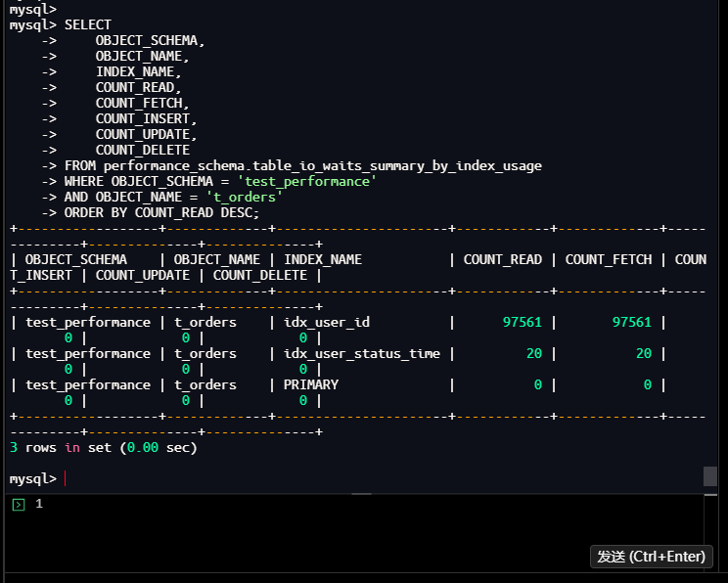Click the 发送 (Ctrl+Enter) send button
Viewport: 728px width, 583px height.
[651, 556]
